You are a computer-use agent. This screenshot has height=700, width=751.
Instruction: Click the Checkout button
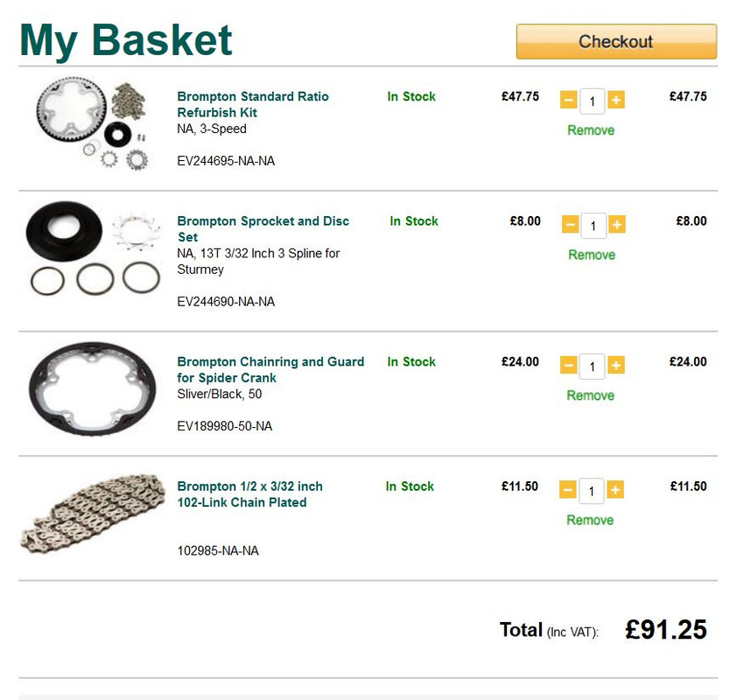click(616, 42)
